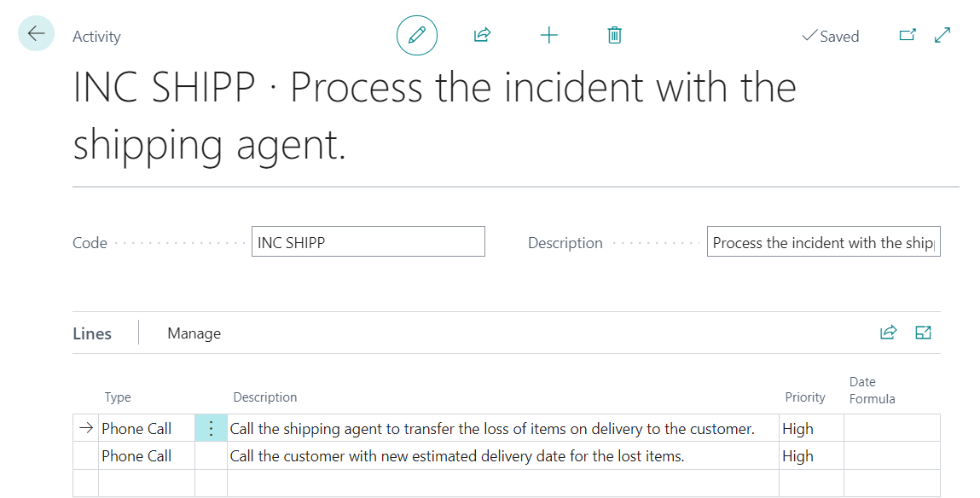Open edit mode with the pencil icon
Viewport: 980px width, 498px height.
[416, 35]
